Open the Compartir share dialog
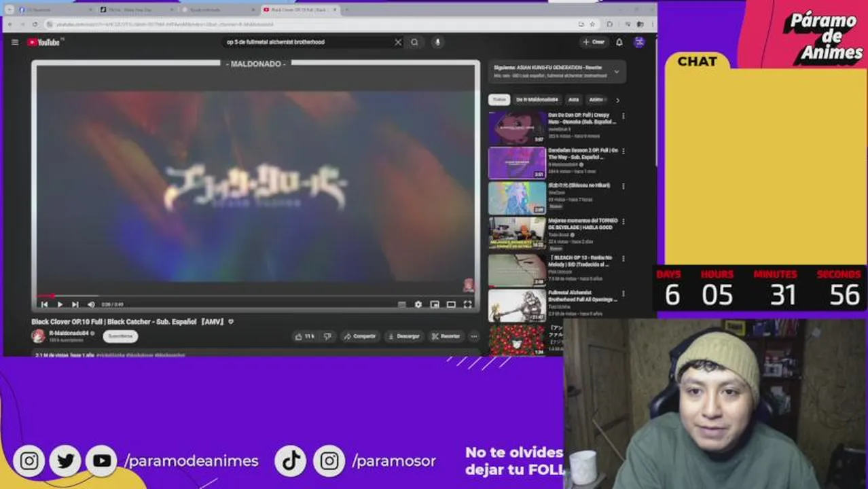Screen dimensions: 868x489 (x=360, y=336)
